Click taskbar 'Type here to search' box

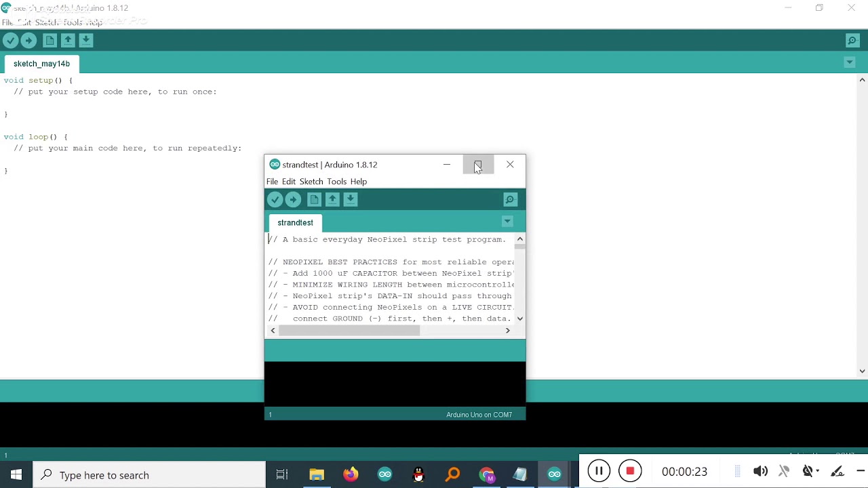point(149,475)
